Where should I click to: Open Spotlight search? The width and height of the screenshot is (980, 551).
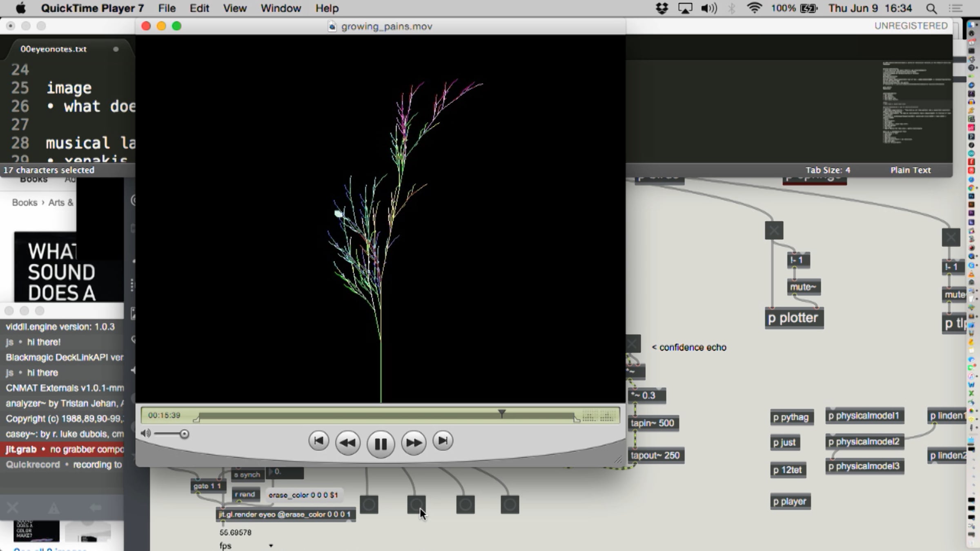(931, 9)
